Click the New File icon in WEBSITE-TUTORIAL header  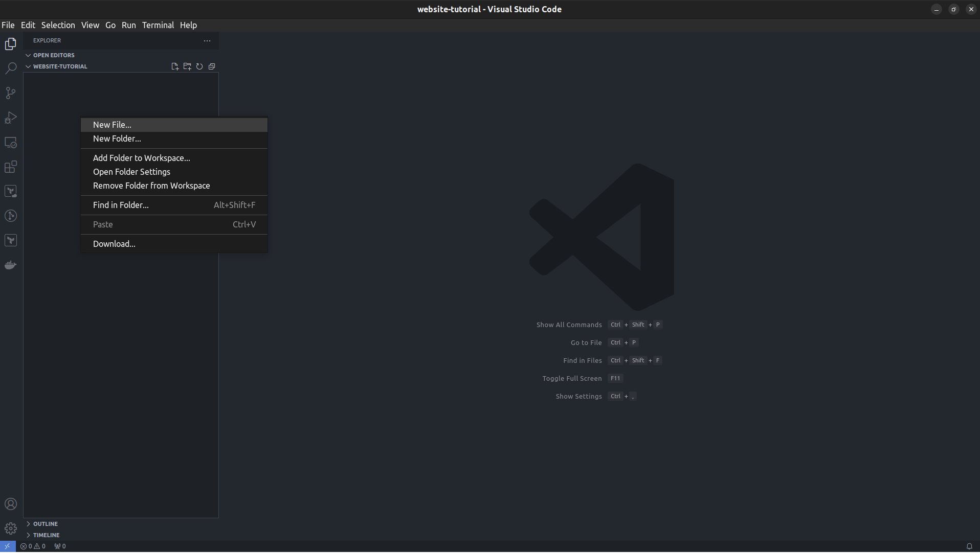tap(175, 66)
